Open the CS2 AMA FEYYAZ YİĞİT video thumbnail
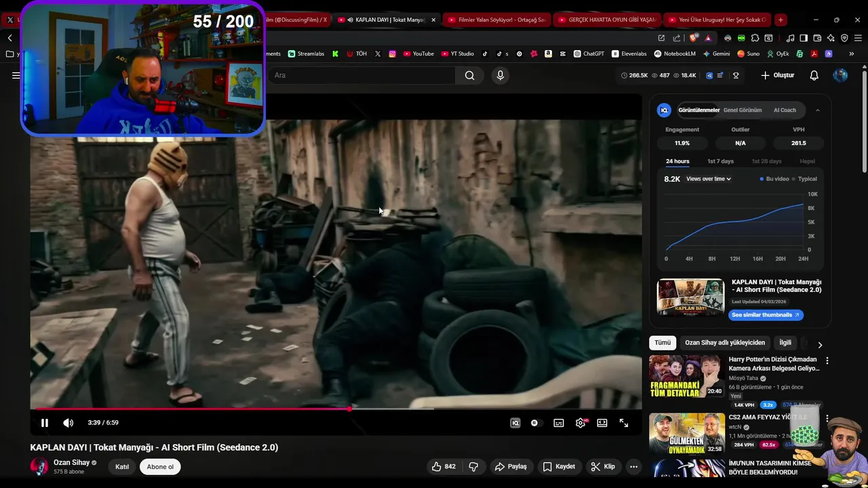This screenshot has width=868, height=488. 686,434
